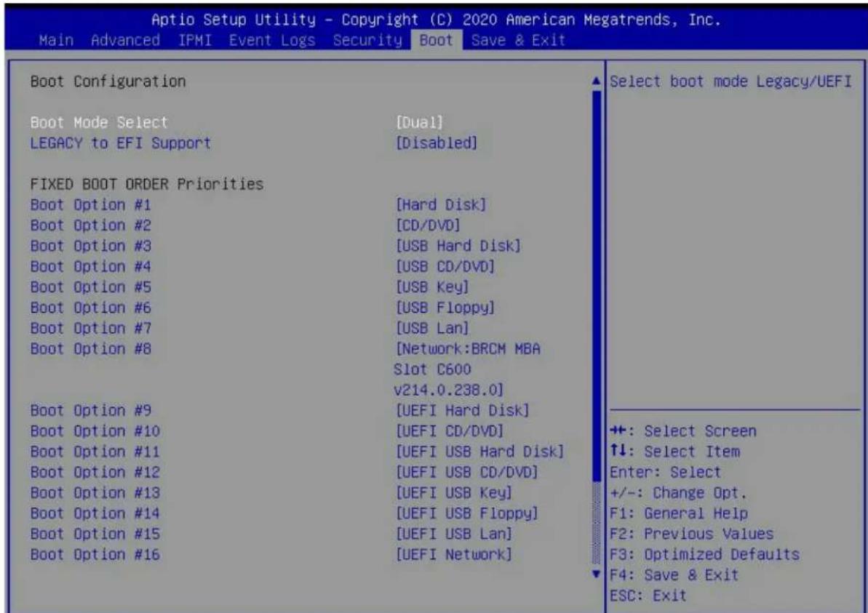Select Boot Option #7
The image size is (868, 613).
90,328
